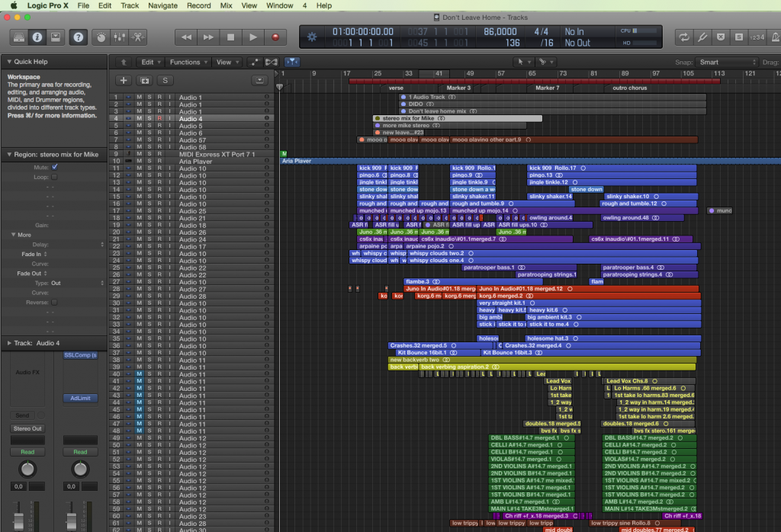Click the blue MIDI filter icon near View
The width and height of the screenshot is (781, 532).
point(292,62)
